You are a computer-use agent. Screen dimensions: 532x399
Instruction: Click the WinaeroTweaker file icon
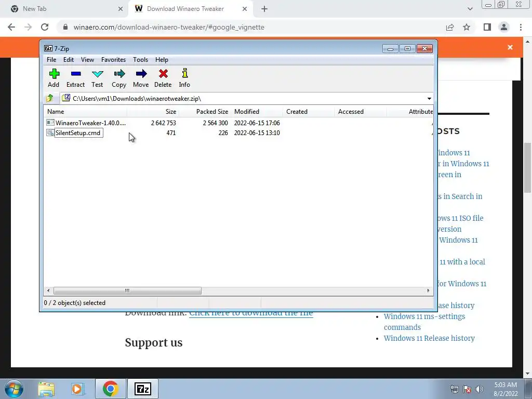[x=50, y=123]
